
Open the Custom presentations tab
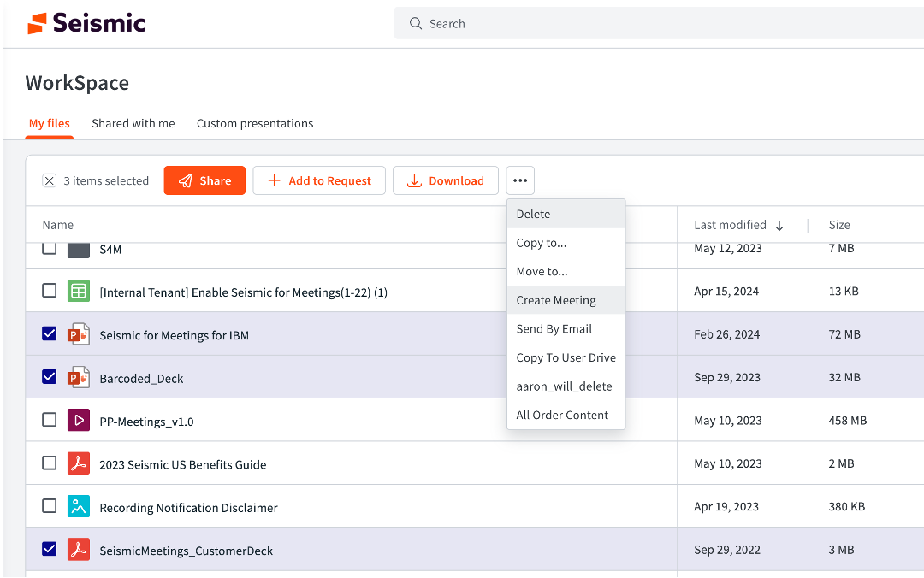(x=255, y=124)
